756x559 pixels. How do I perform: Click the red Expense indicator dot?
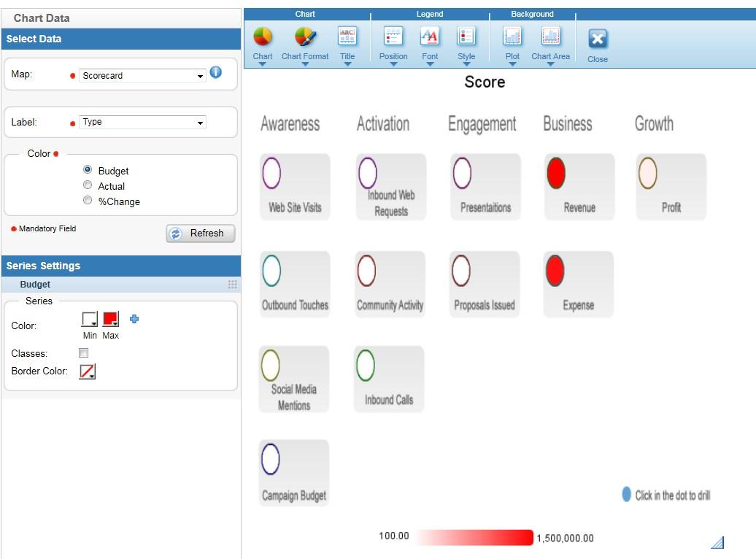click(555, 271)
